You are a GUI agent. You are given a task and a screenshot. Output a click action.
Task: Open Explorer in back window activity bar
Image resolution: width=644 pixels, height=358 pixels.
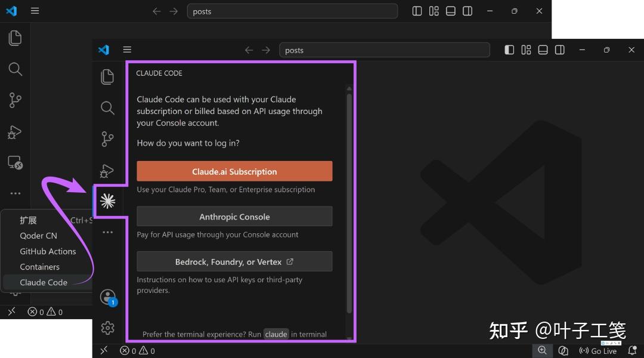pos(15,38)
